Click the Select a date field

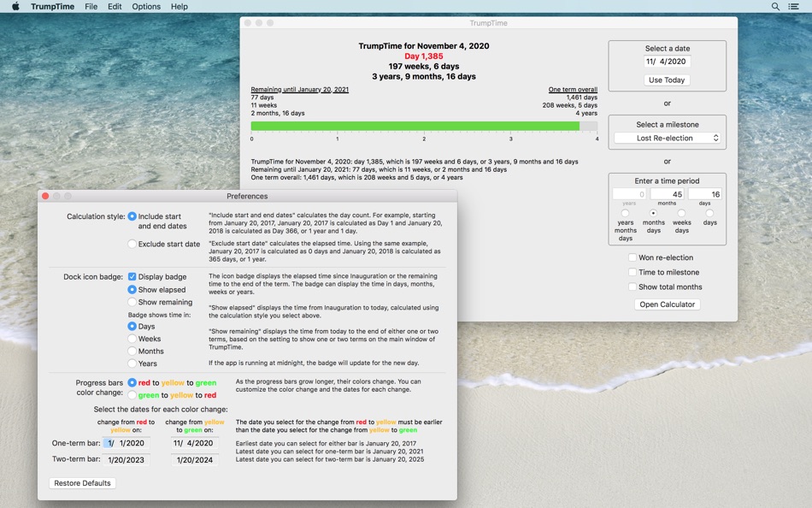667,62
